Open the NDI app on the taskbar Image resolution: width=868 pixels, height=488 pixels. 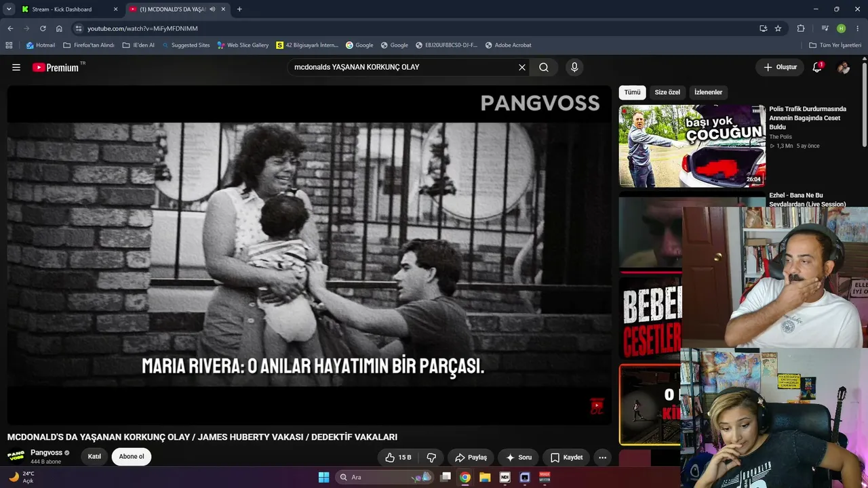pyautogui.click(x=505, y=477)
